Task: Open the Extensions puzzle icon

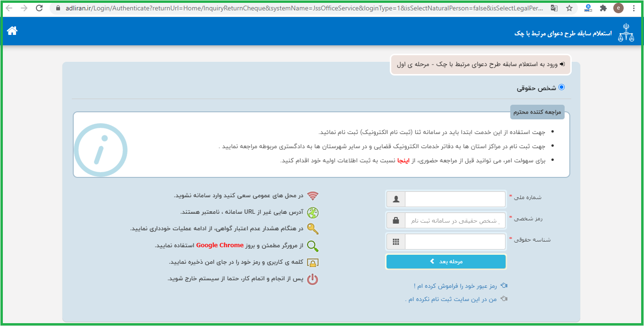Action: (x=603, y=8)
